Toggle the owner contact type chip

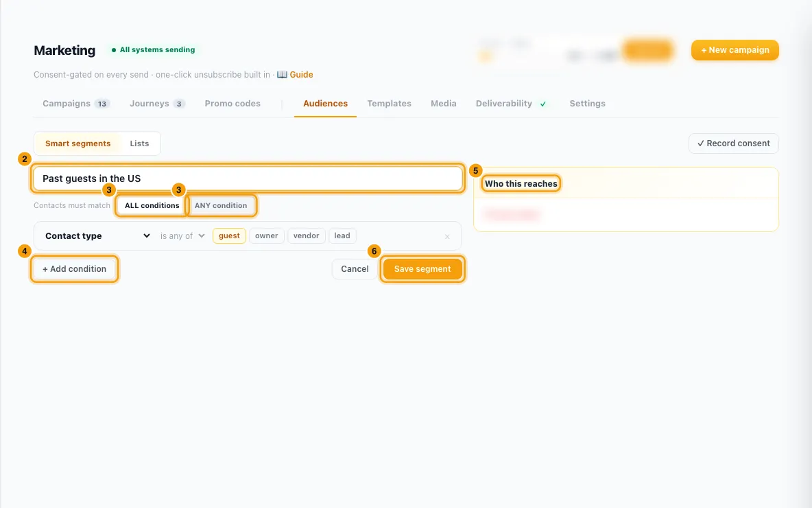[x=266, y=236]
